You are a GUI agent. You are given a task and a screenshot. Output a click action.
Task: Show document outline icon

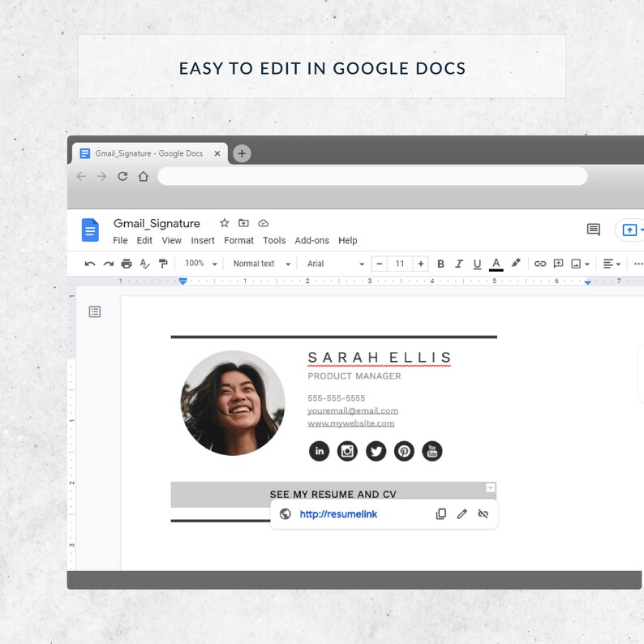pos(95,311)
